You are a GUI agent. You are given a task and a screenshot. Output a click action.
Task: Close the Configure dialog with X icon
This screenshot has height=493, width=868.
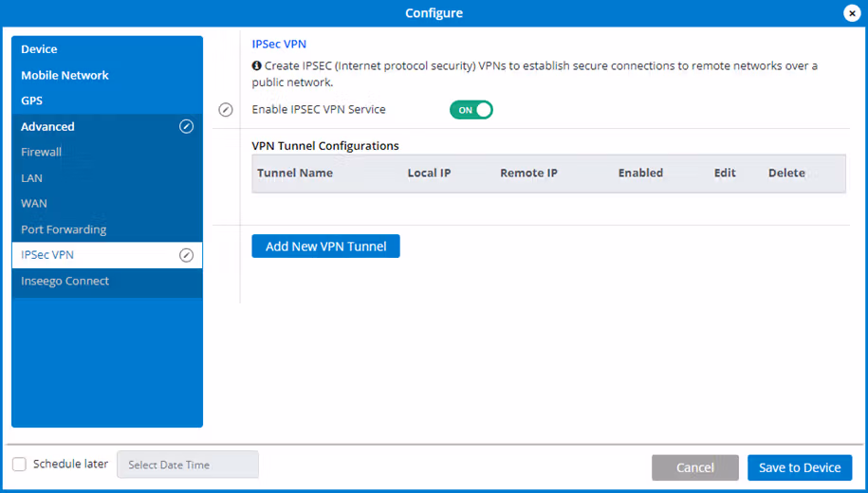coord(852,13)
